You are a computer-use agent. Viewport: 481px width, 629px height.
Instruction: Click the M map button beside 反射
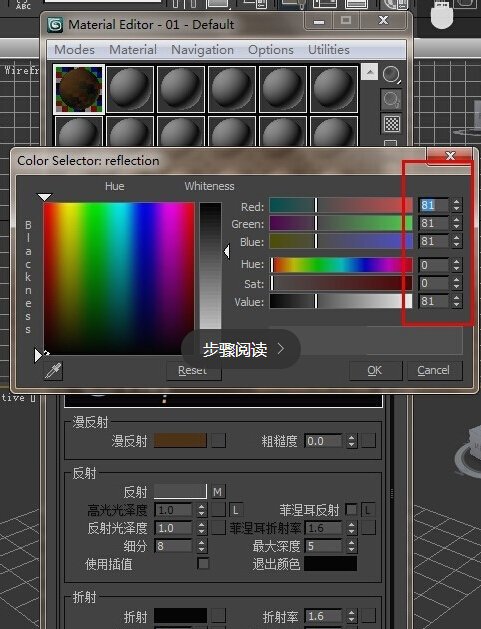[x=218, y=492]
